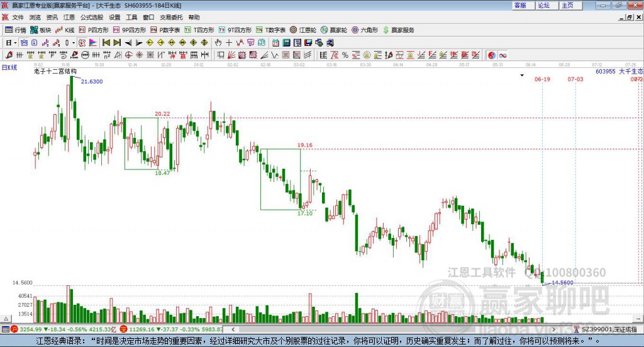Viewport: 644px width, 347px height.
Task: Open the P四方形 price square tool
Action: click(94, 30)
